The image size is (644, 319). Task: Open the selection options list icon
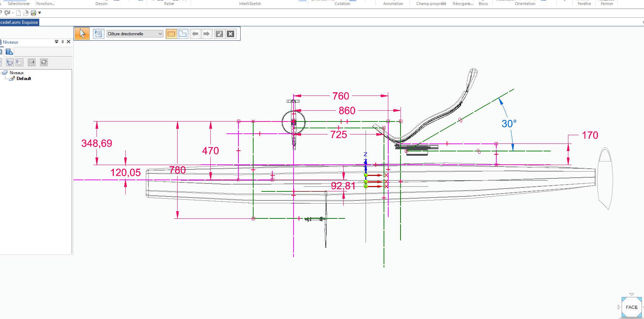[98, 34]
